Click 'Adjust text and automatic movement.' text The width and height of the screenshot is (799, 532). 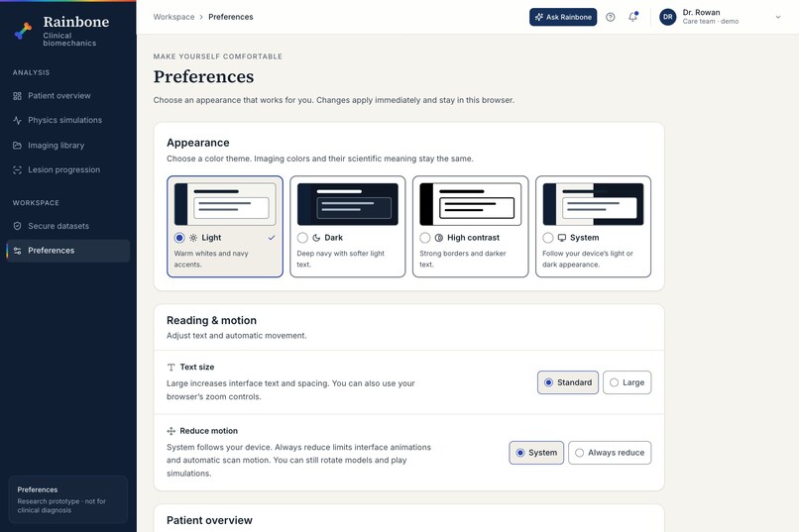point(237,336)
